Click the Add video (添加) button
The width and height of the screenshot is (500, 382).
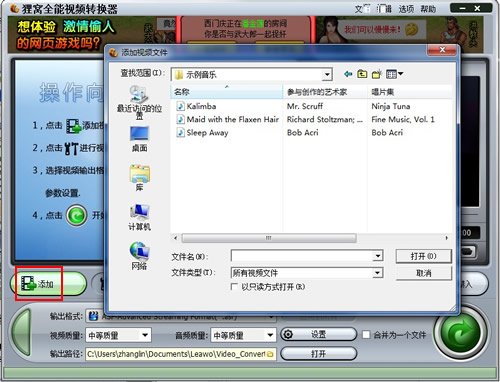click(48, 284)
